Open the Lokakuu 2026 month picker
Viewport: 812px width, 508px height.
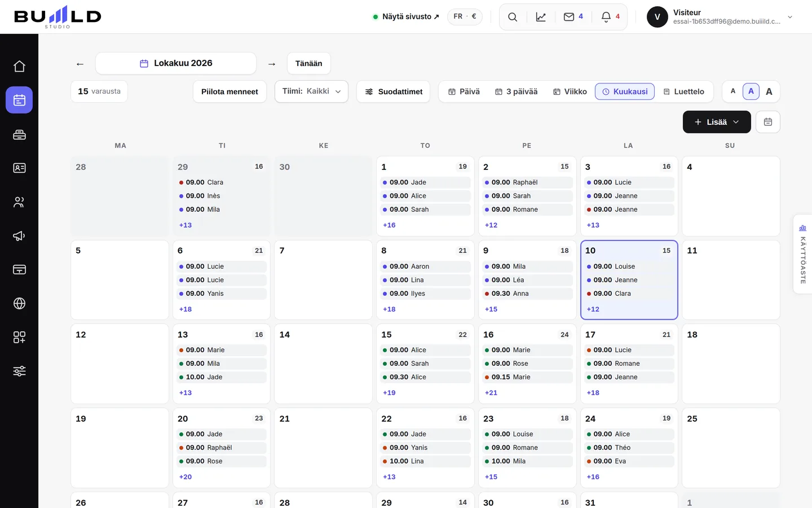click(176, 63)
